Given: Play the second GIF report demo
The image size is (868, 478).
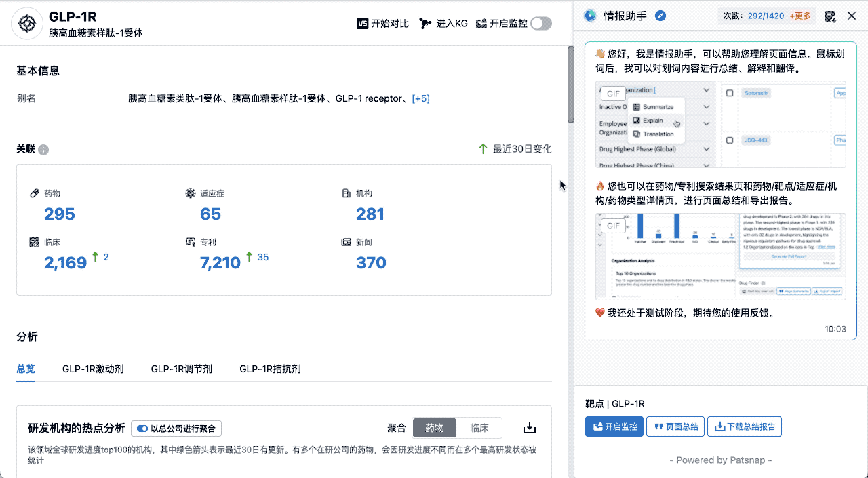Looking at the screenshot, I should click(x=721, y=256).
